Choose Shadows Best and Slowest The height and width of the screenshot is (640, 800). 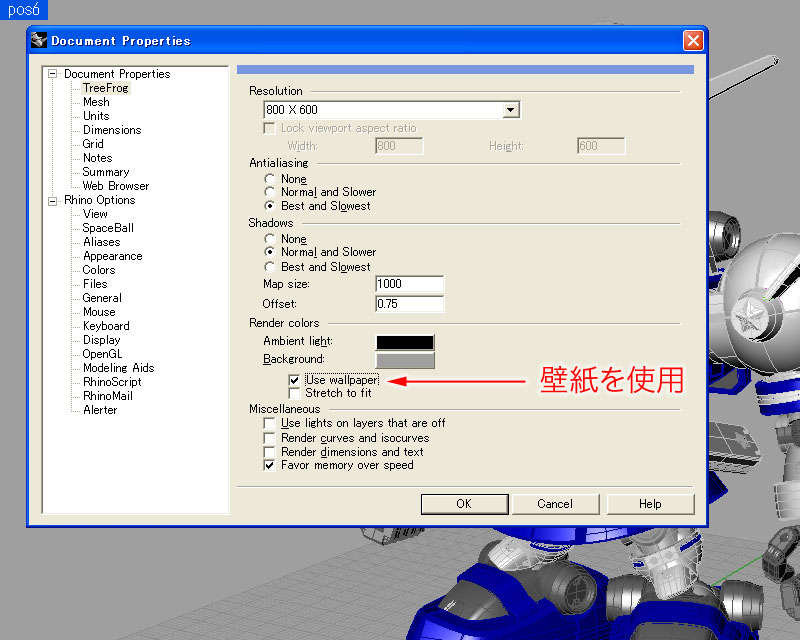pyautogui.click(x=269, y=267)
